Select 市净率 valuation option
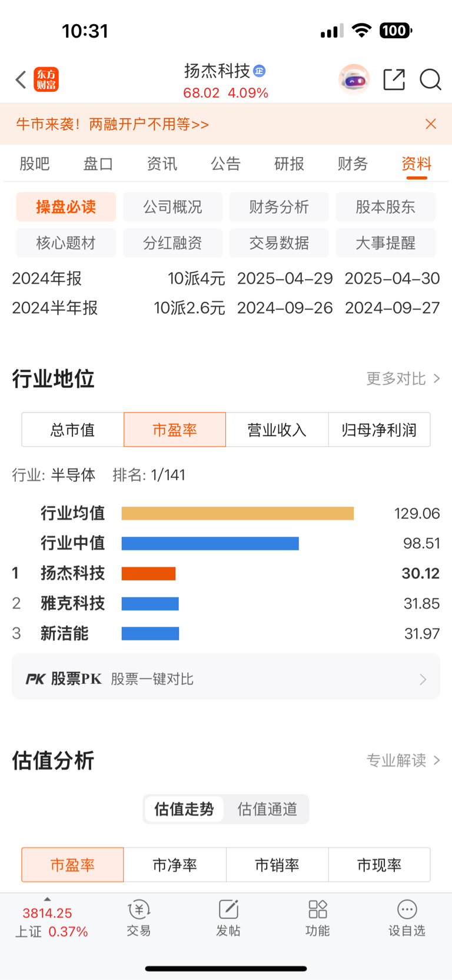 pos(175,865)
